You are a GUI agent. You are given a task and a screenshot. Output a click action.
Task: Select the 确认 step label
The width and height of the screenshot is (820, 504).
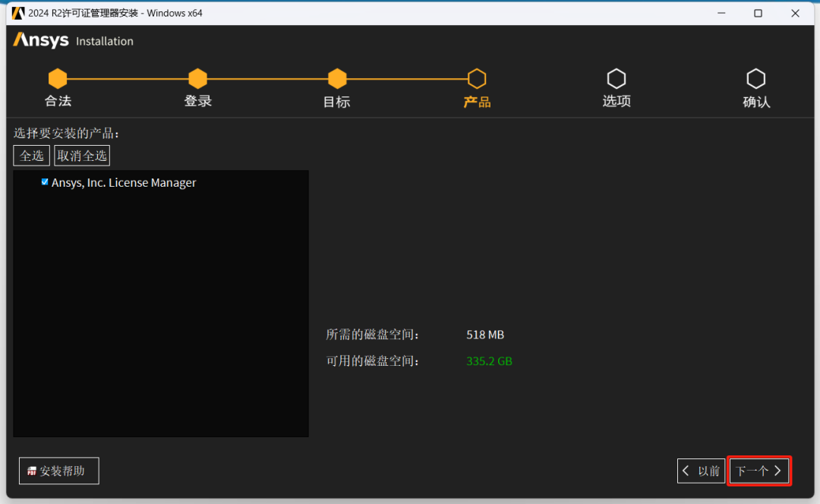tap(756, 102)
